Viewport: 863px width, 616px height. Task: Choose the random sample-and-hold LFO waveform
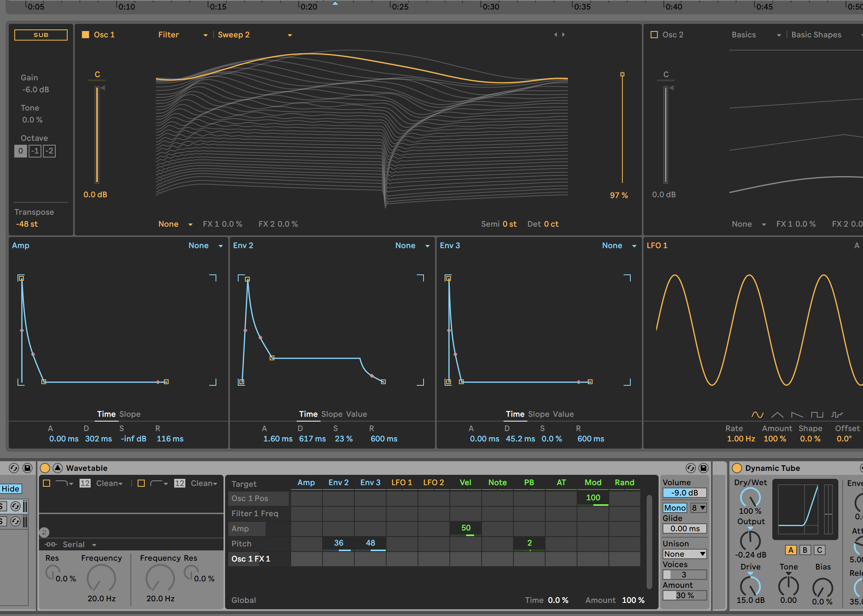click(837, 415)
